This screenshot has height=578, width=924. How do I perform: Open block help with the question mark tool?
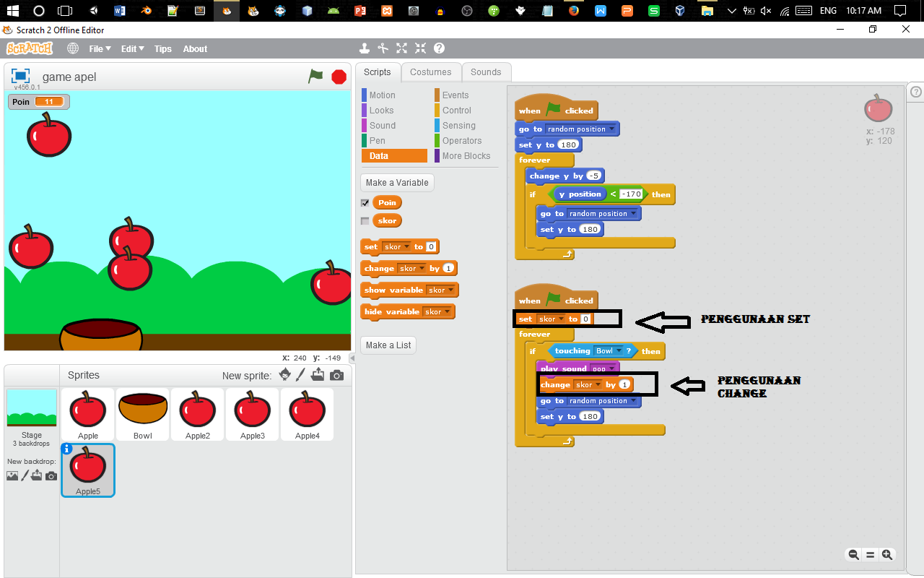point(439,48)
